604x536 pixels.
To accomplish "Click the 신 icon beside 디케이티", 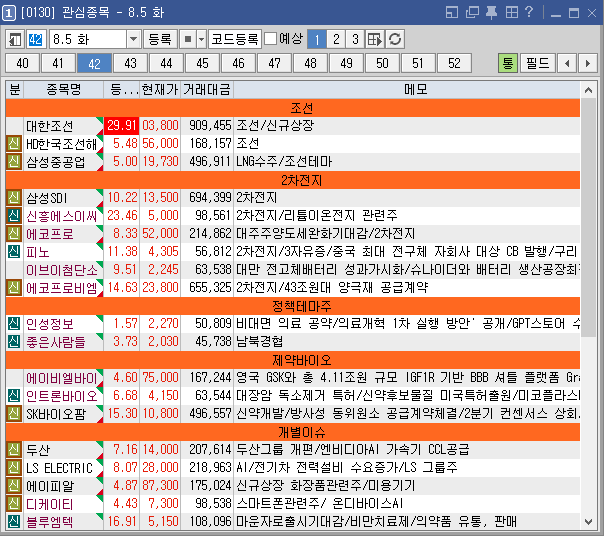I will (x=14, y=504).
